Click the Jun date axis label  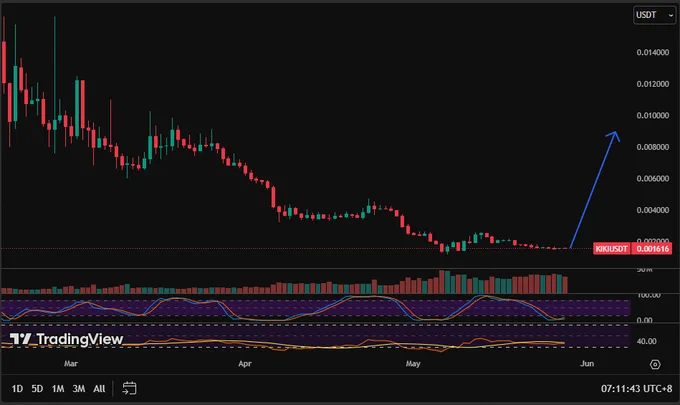(x=587, y=363)
